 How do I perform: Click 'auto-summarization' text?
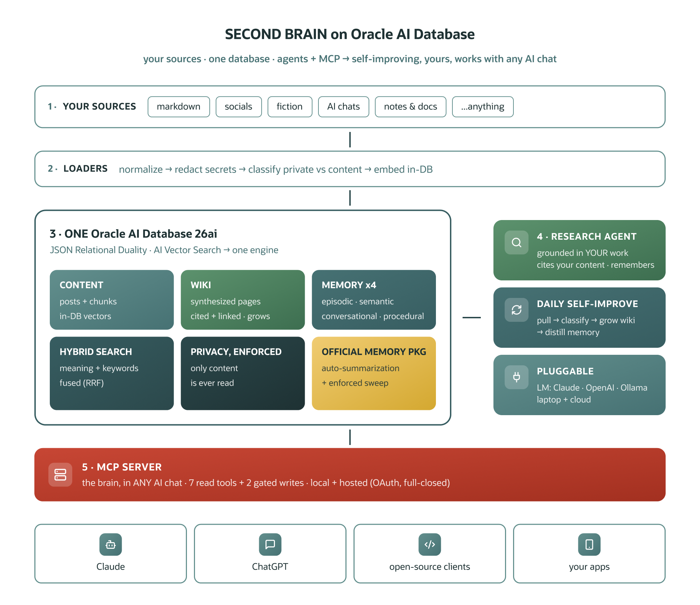[361, 368]
